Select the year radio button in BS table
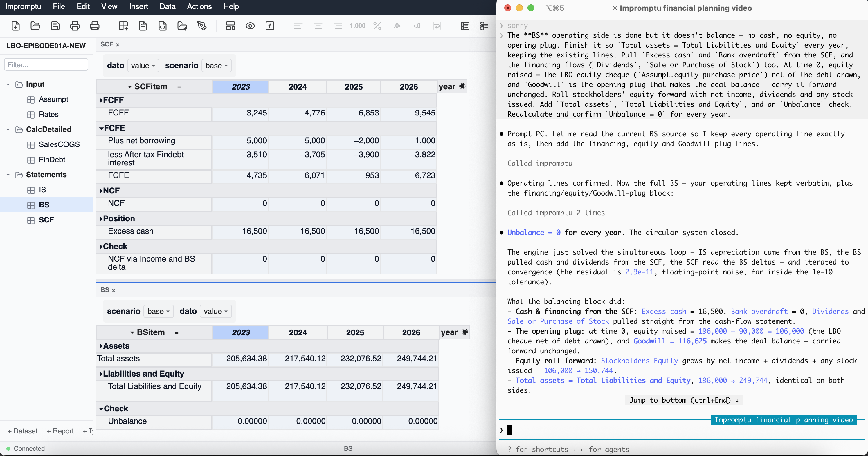The image size is (868, 456). tap(465, 332)
